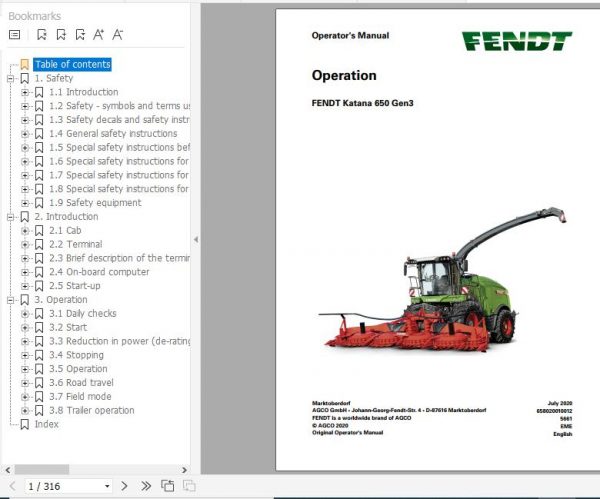Open 2.2 Terminal bookmark
The image size is (600, 499).
click(76, 244)
